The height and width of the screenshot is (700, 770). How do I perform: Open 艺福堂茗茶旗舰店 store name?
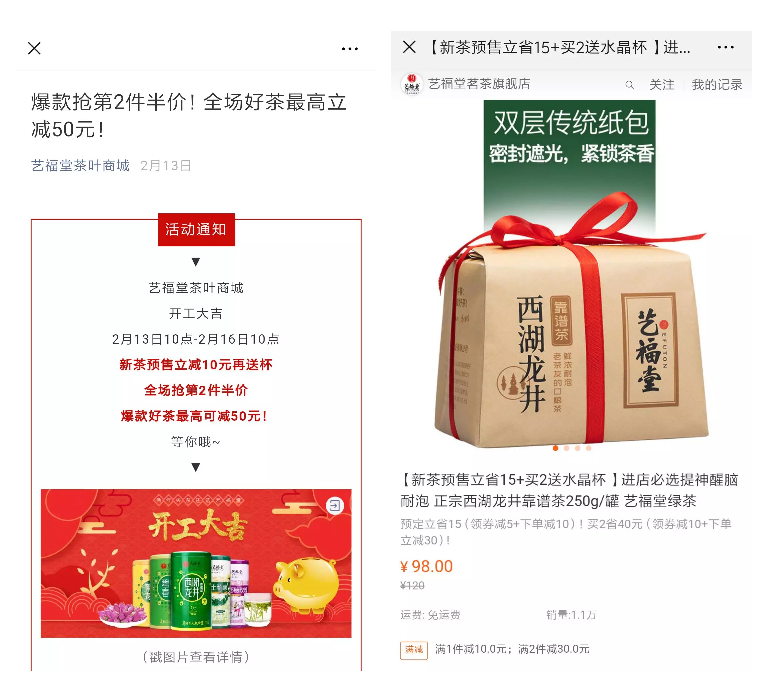pos(479,84)
